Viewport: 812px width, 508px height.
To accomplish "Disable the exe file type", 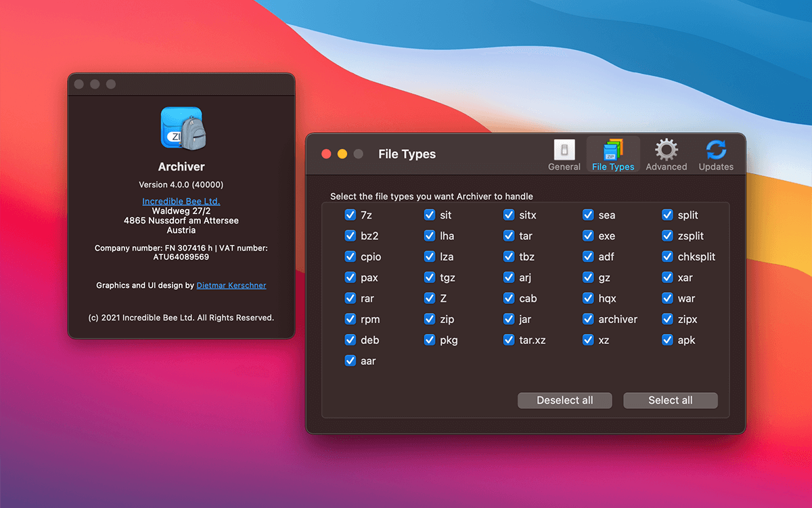I will coord(588,236).
